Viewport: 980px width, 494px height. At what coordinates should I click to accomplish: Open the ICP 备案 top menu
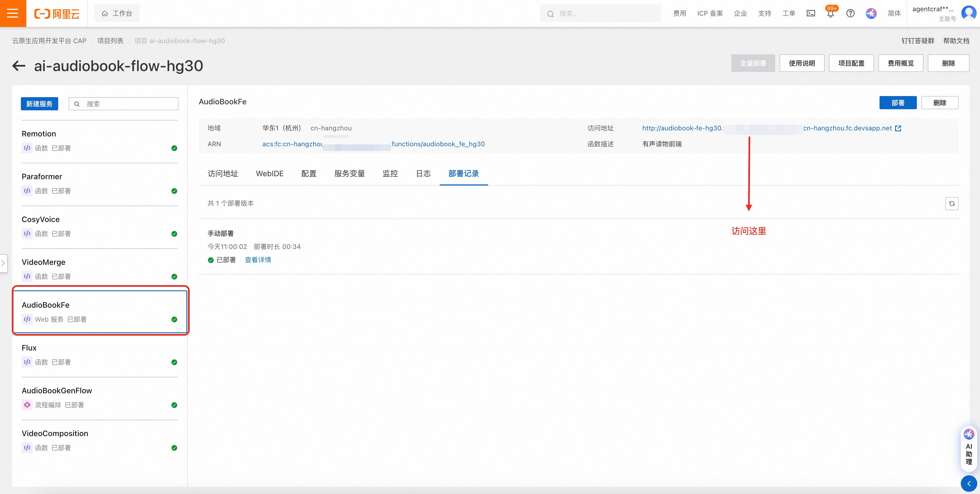(x=710, y=13)
